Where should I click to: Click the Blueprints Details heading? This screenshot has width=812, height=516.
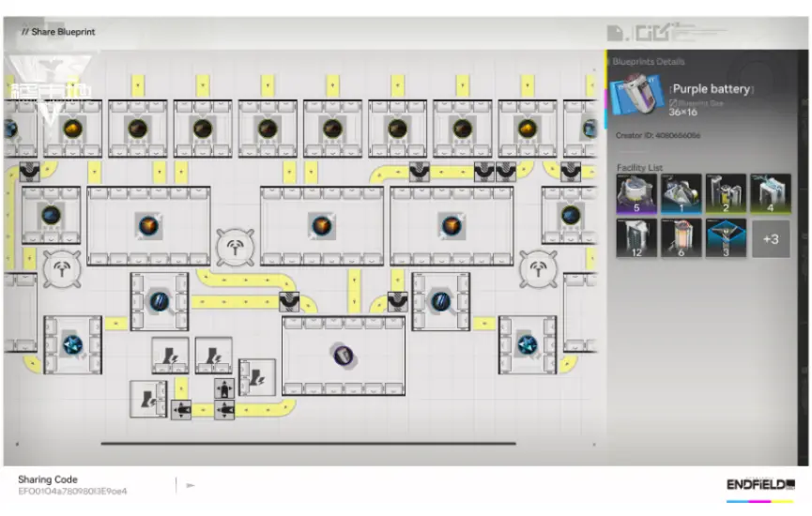coord(649,62)
